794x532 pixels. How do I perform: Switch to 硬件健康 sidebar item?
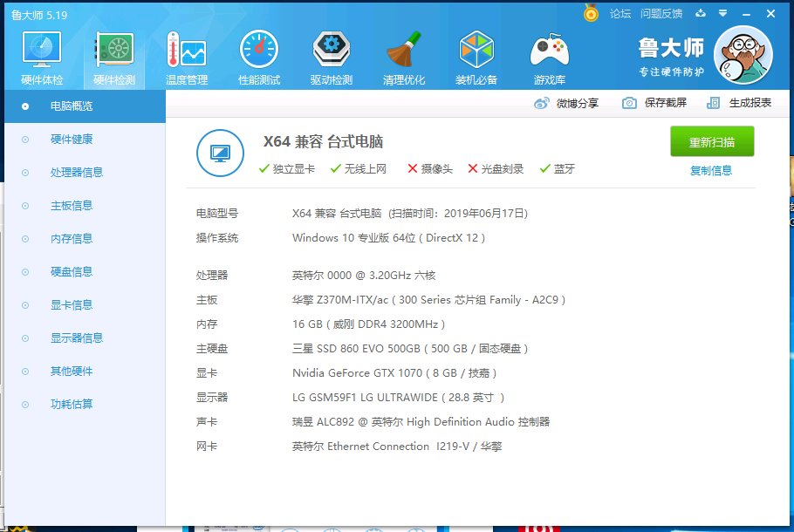pos(72,140)
